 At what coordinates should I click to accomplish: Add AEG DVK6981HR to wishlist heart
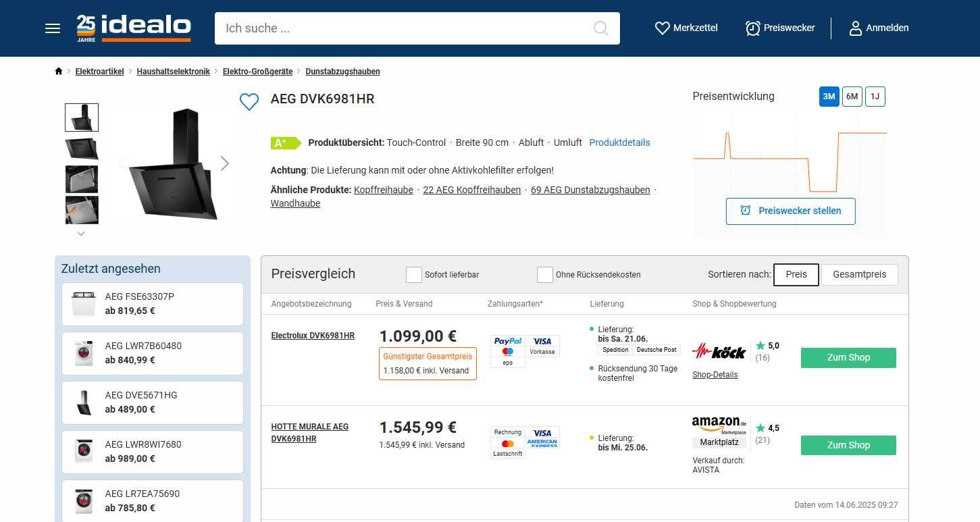click(249, 102)
